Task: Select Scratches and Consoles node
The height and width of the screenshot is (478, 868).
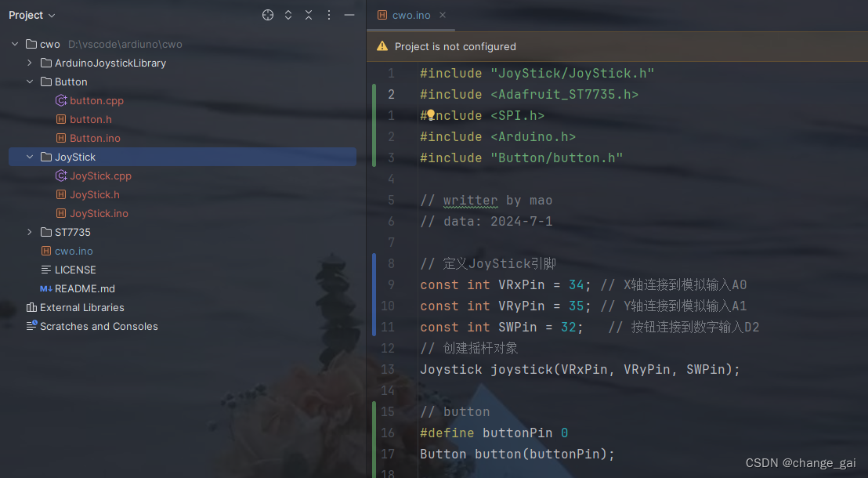Action: (x=99, y=326)
